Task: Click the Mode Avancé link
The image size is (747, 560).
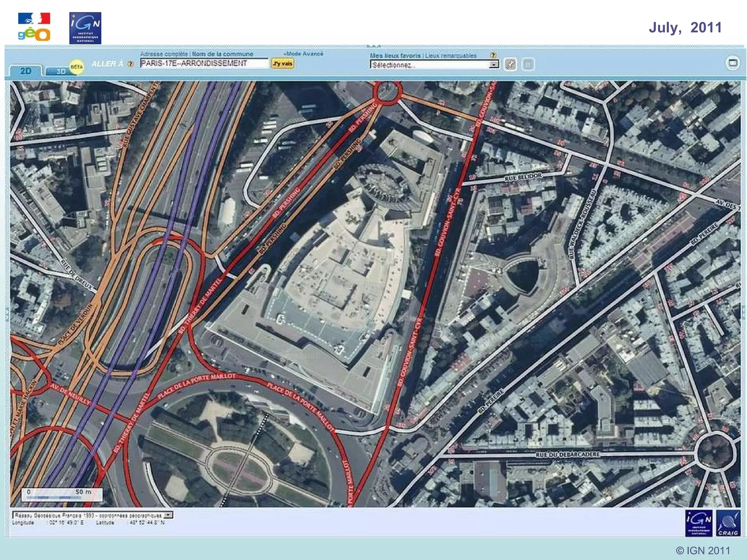Action: point(304,54)
